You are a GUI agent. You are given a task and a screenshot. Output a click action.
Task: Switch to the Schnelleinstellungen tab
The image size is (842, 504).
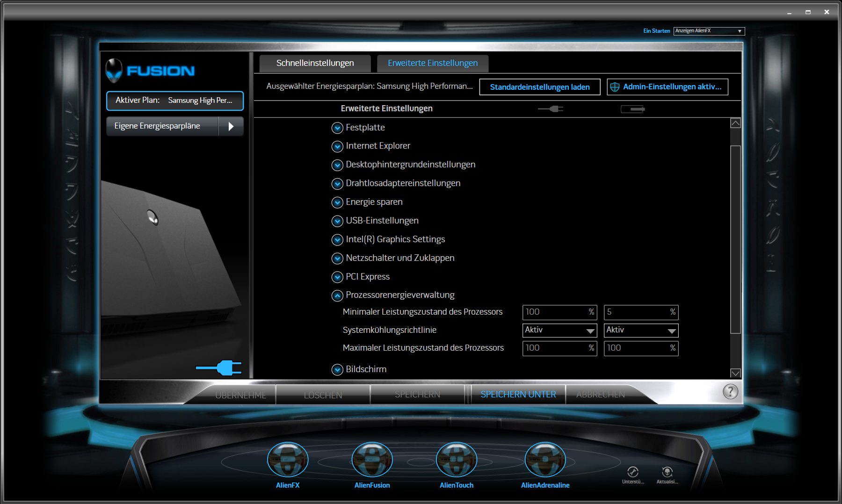315,63
